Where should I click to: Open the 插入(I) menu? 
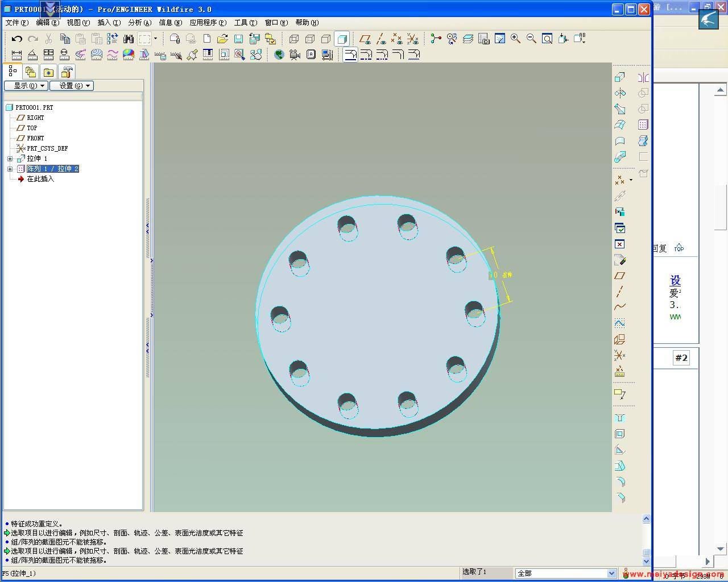(x=109, y=23)
